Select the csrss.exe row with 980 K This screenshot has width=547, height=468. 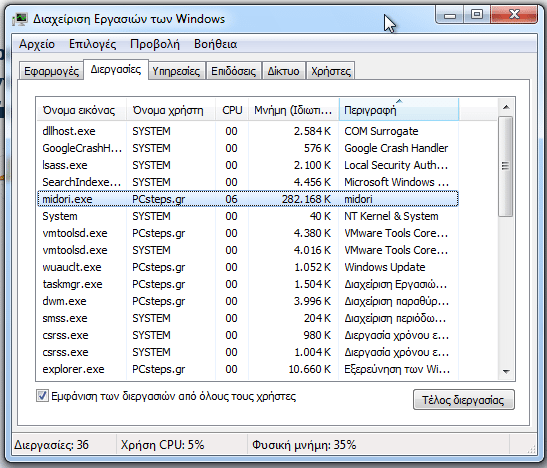point(248,335)
